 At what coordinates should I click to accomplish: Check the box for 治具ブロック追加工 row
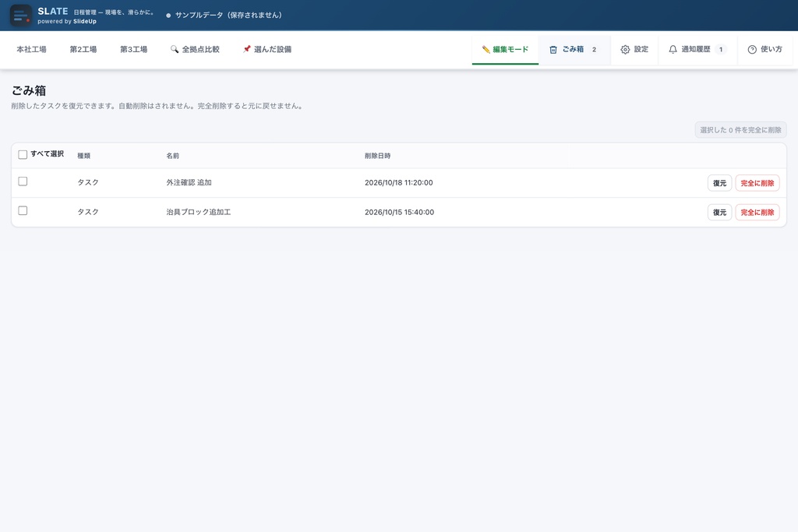(x=23, y=210)
